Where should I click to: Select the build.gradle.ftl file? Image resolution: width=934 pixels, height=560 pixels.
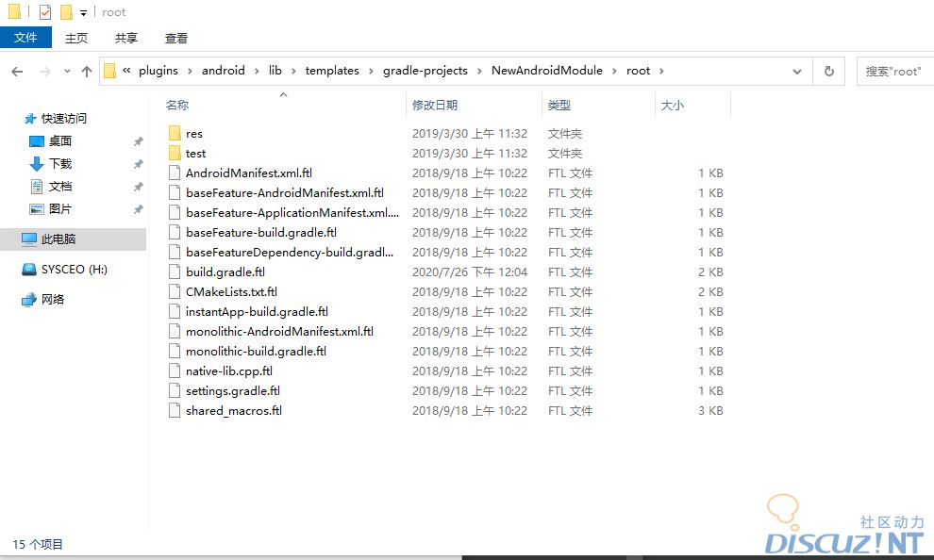(225, 272)
